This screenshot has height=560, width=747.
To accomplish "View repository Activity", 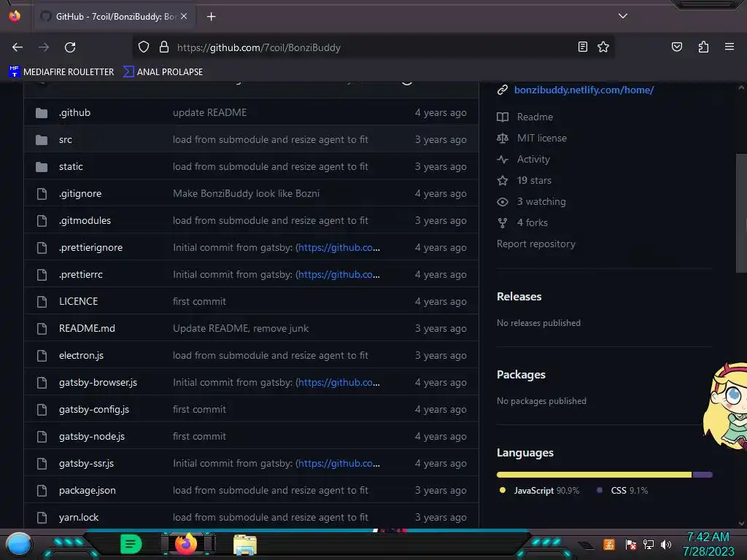I will point(533,160).
